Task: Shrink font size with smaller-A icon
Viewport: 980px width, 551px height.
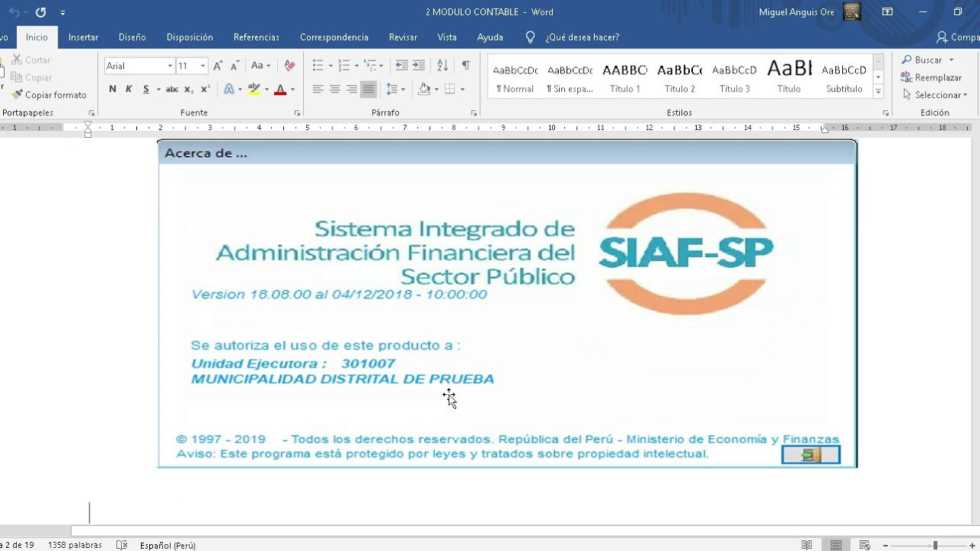Action: coord(235,66)
